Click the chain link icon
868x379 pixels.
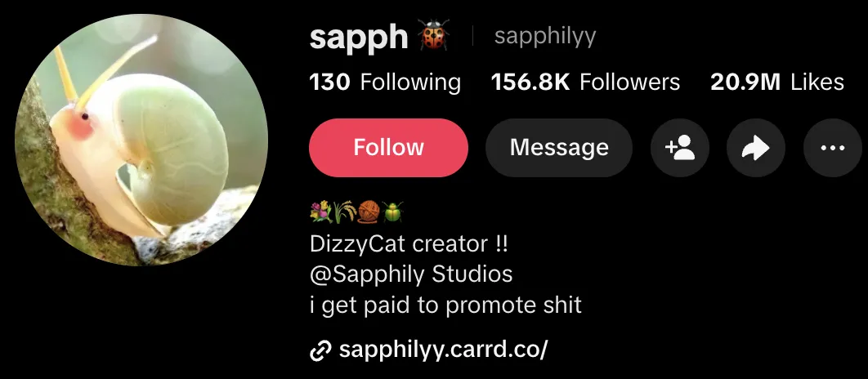tap(320, 350)
